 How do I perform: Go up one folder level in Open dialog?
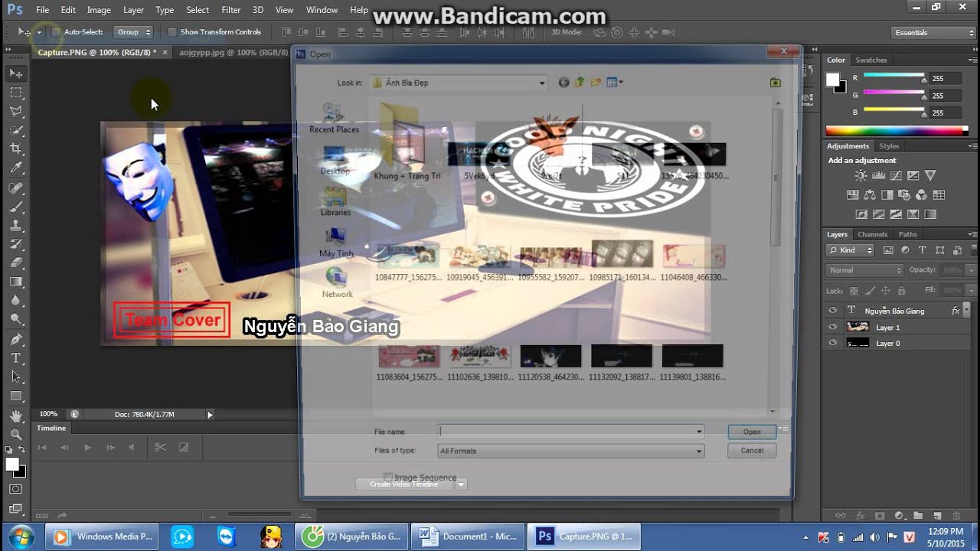pos(579,82)
